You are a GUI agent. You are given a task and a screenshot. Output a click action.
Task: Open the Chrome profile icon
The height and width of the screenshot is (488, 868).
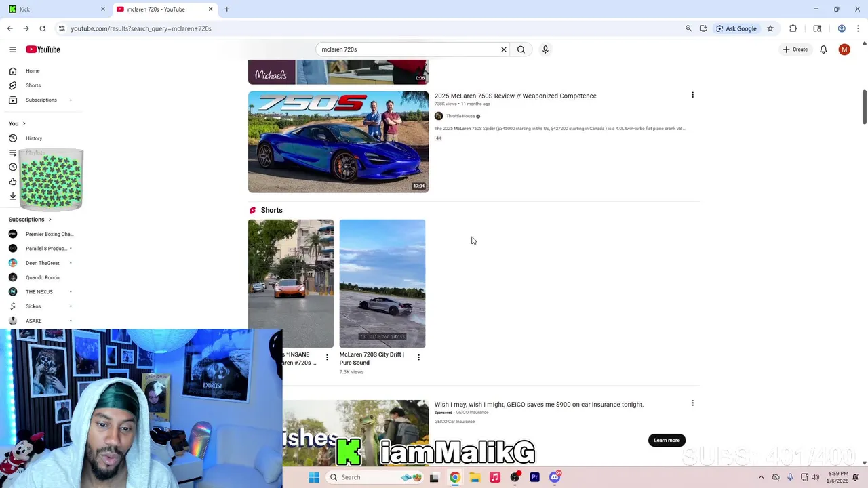click(x=842, y=28)
